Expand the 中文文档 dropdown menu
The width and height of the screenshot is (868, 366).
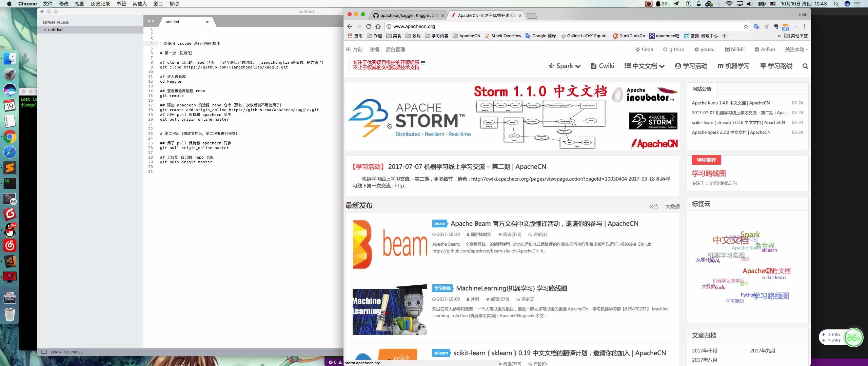644,66
